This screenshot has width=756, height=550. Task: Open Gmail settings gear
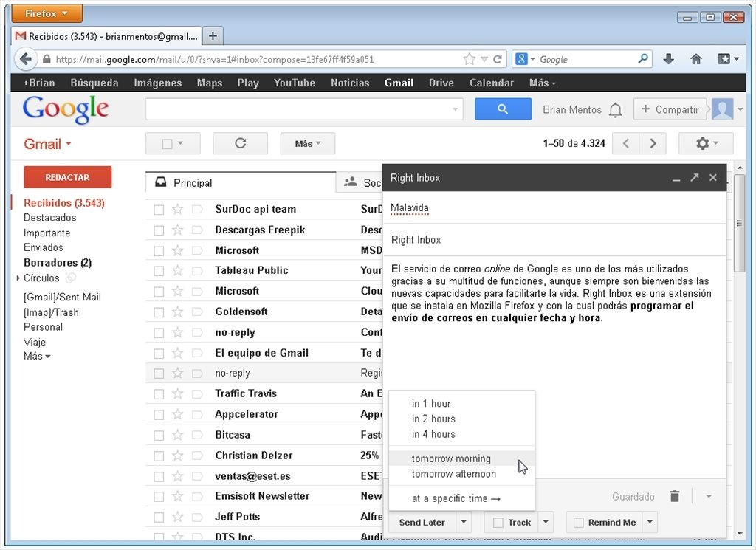707,143
